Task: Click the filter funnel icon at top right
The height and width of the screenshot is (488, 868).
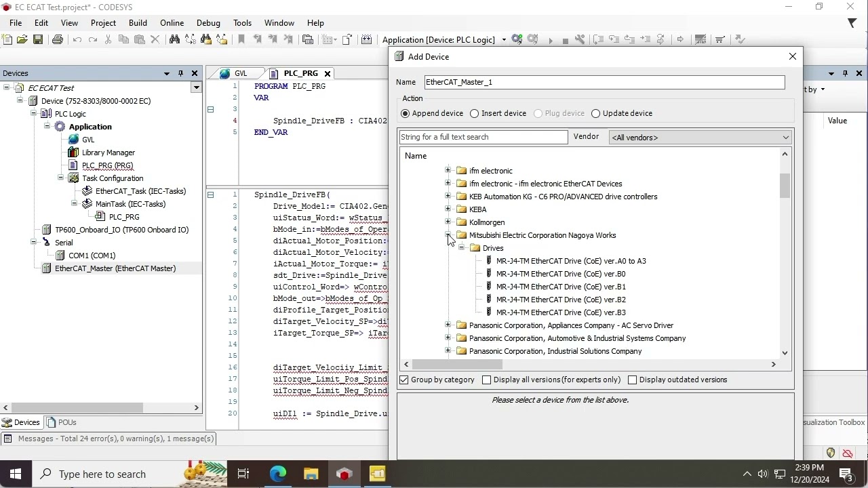Action: click(852, 23)
